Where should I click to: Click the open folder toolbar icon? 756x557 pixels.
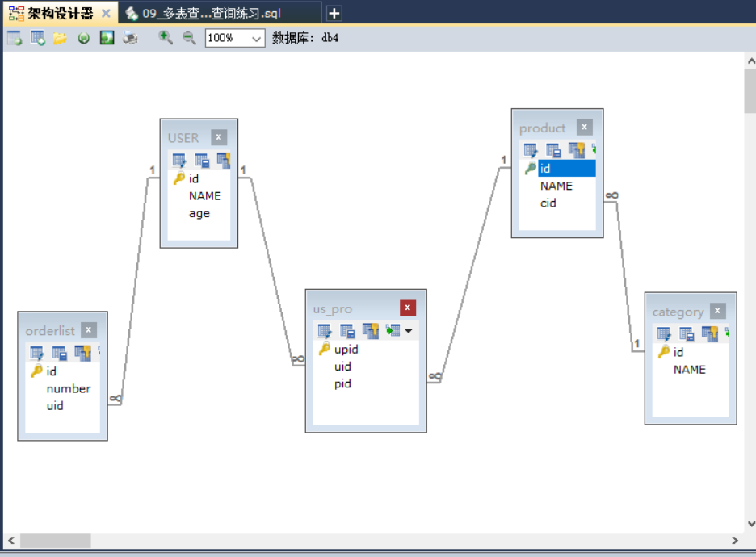60,38
